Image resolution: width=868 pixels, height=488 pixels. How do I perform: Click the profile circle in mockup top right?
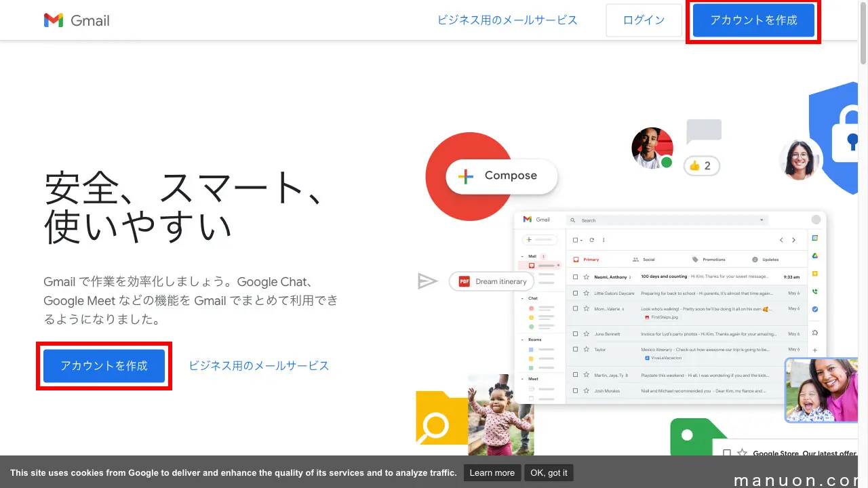coord(816,220)
